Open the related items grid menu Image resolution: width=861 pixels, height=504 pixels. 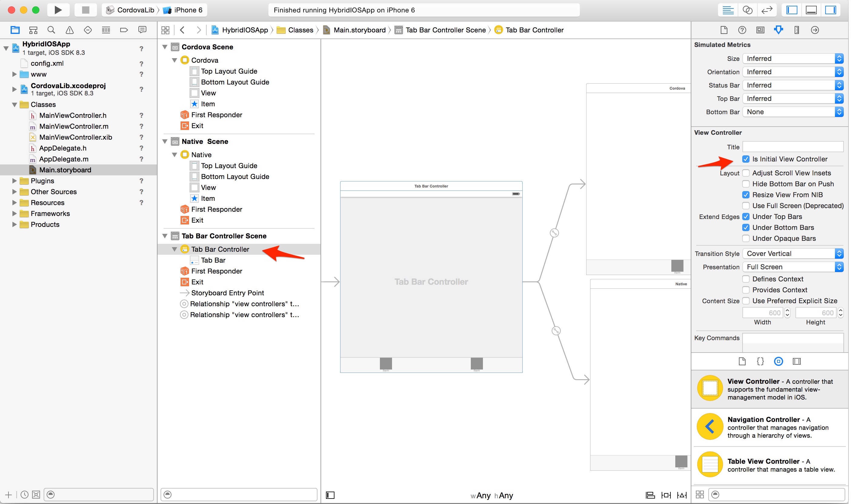pos(165,30)
